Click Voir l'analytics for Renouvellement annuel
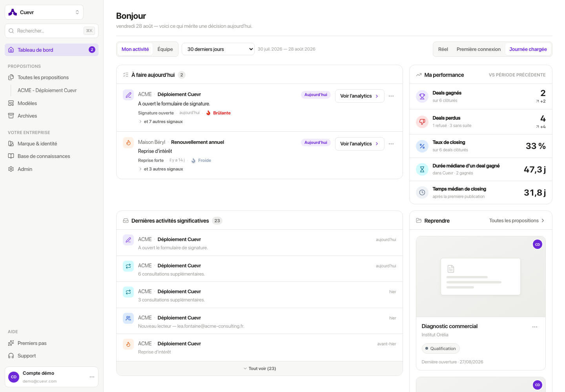Image resolution: width=565 pixels, height=392 pixels. 359,144
